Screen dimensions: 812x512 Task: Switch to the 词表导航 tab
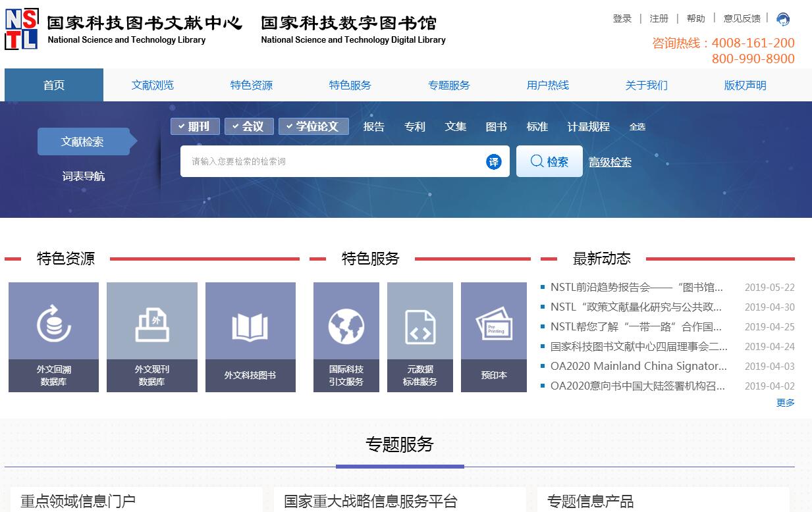84,176
